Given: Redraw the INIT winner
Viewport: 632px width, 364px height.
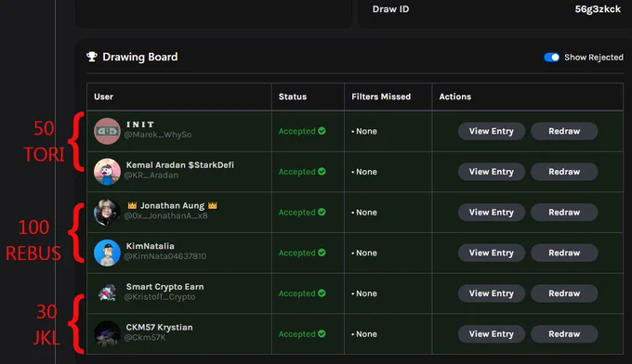Looking at the screenshot, I should pyautogui.click(x=564, y=131).
